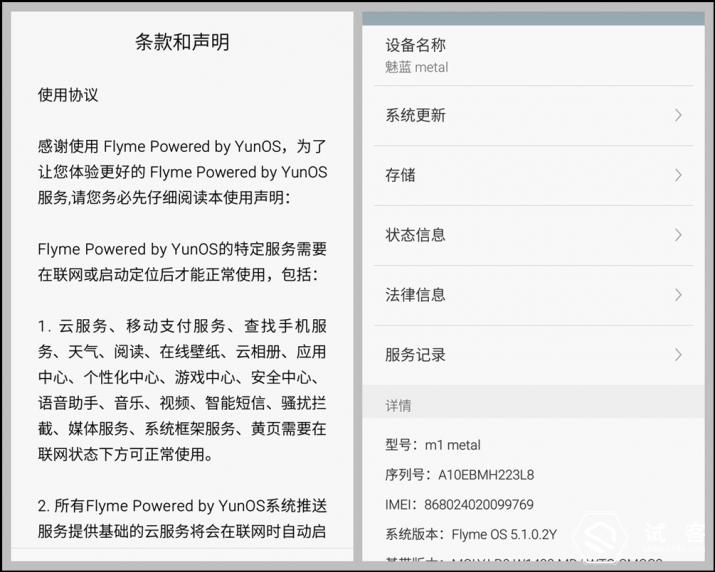715x572 pixels.
Task: Open 服务记录 settings row
Action: point(534,355)
